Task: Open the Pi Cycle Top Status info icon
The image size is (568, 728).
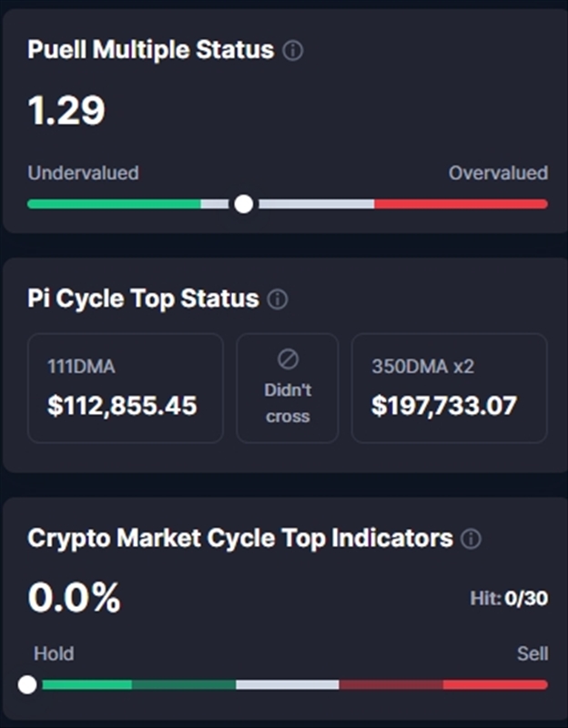Action: click(279, 299)
